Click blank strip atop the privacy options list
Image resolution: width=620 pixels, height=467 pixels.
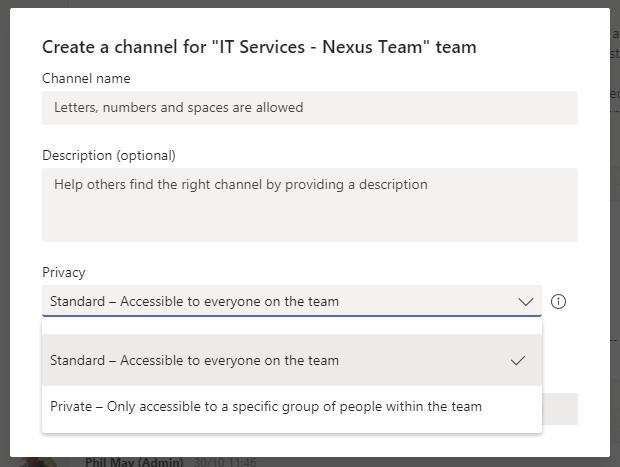tap(291, 326)
